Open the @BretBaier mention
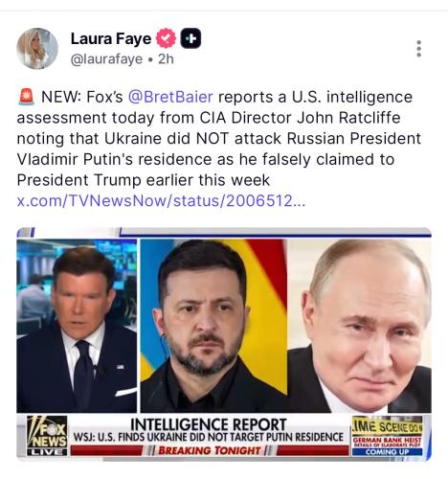This screenshot has height=479, width=448. (170, 97)
